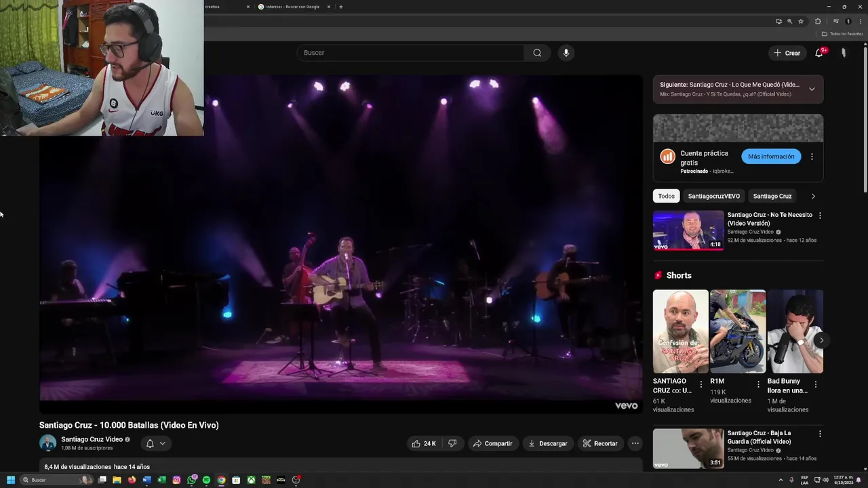The height and width of the screenshot is (488, 868).
Task: Dislike the video with thumbs-down
Action: click(452, 443)
